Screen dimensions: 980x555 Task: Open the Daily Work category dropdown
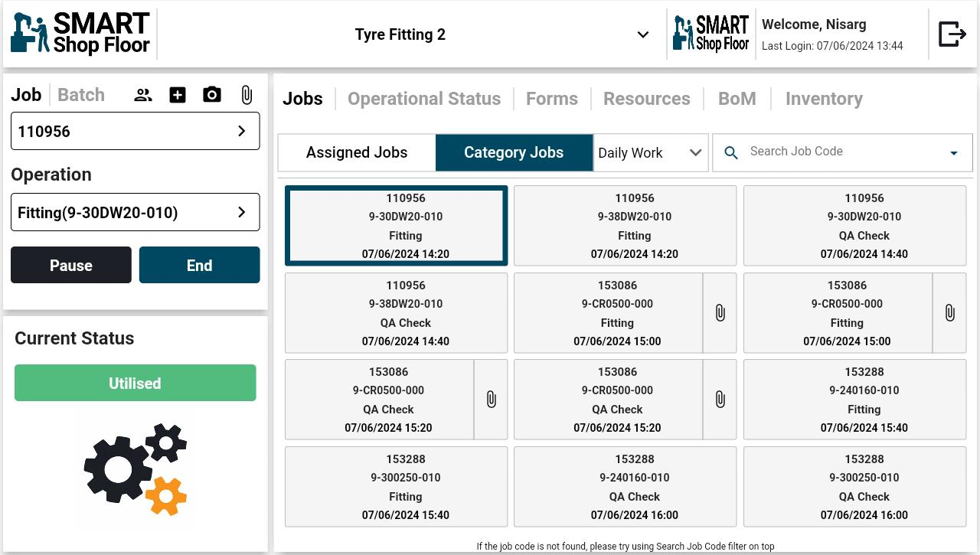(651, 153)
